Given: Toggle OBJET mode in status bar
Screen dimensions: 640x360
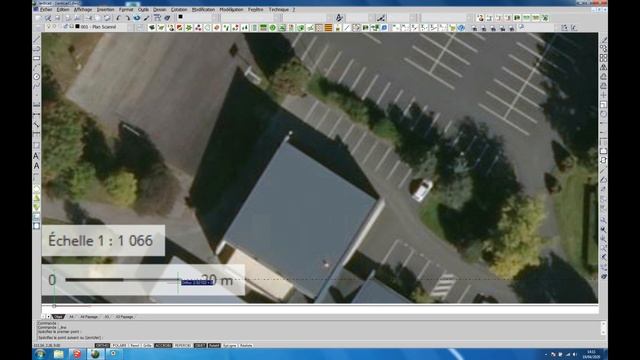Looking at the screenshot, I should 200,346.
